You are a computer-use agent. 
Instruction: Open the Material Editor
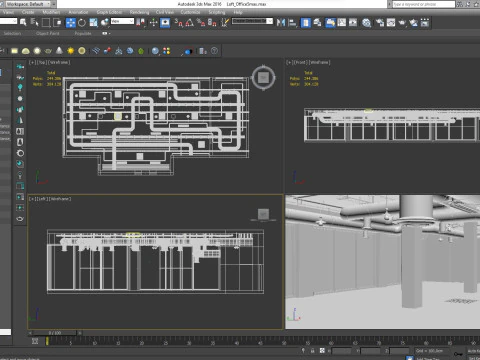point(366,22)
